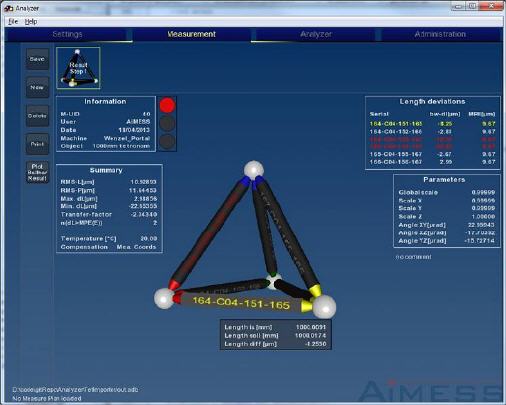Image resolution: width=506 pixels, height=405 pixels.
Task: Click the Save button
Action: (x=37, y=59)
